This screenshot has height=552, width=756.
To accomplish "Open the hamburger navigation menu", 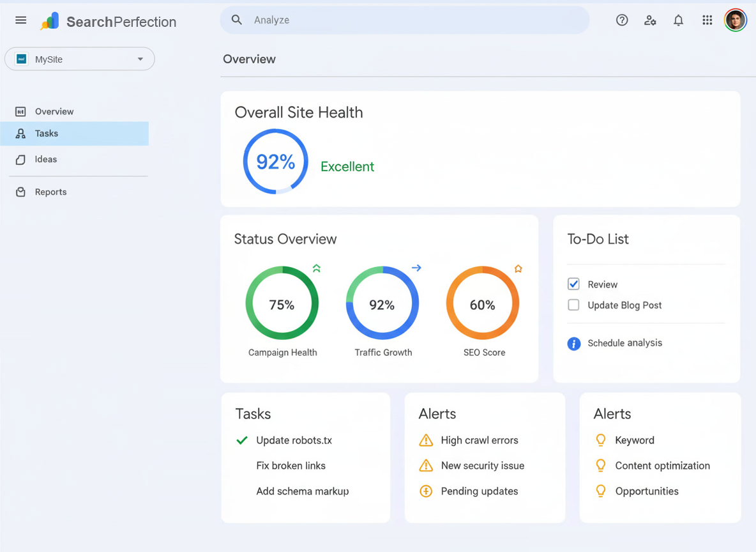I will pos(20,20).
